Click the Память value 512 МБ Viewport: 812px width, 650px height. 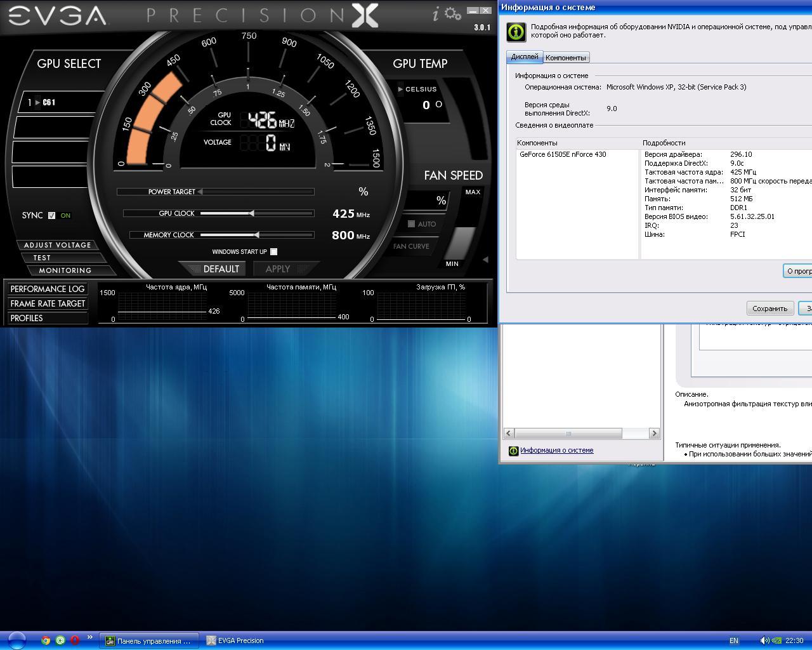742,199
